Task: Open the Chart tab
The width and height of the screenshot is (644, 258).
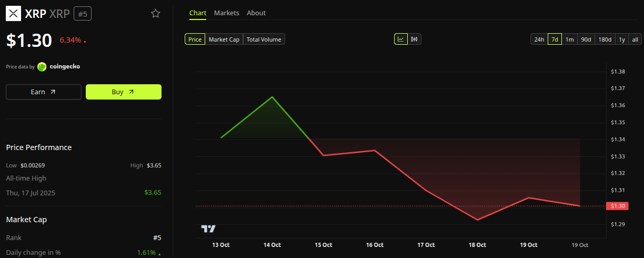Action: coord(198,13)
